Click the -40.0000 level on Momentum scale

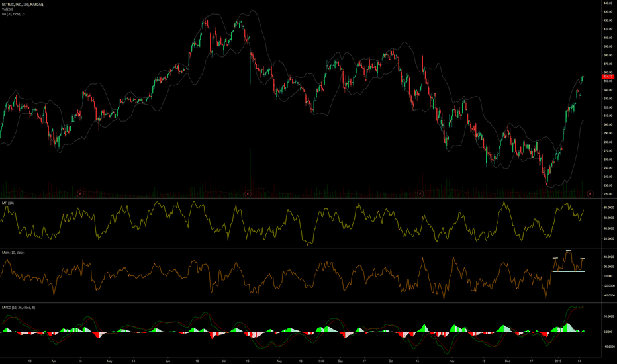point(608,295)
